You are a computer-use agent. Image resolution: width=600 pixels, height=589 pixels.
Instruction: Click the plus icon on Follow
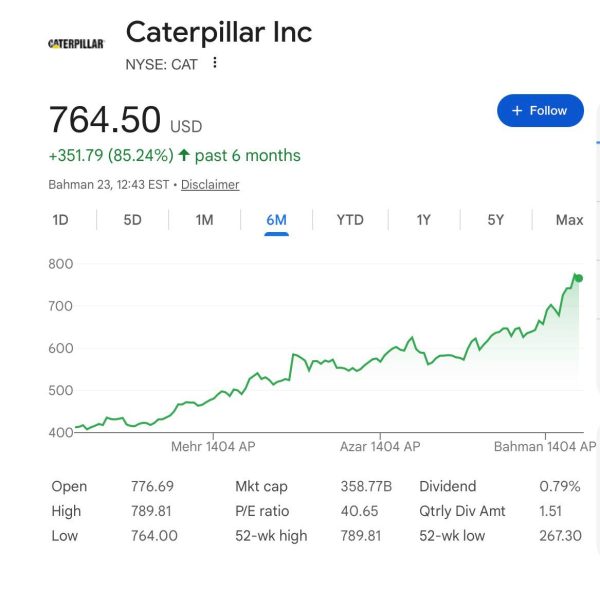click(517, 111)
